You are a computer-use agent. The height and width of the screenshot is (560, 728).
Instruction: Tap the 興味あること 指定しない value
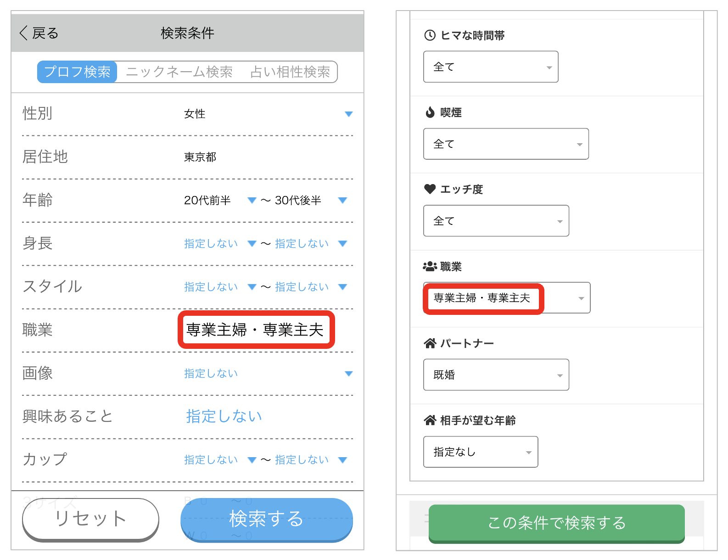224,416
